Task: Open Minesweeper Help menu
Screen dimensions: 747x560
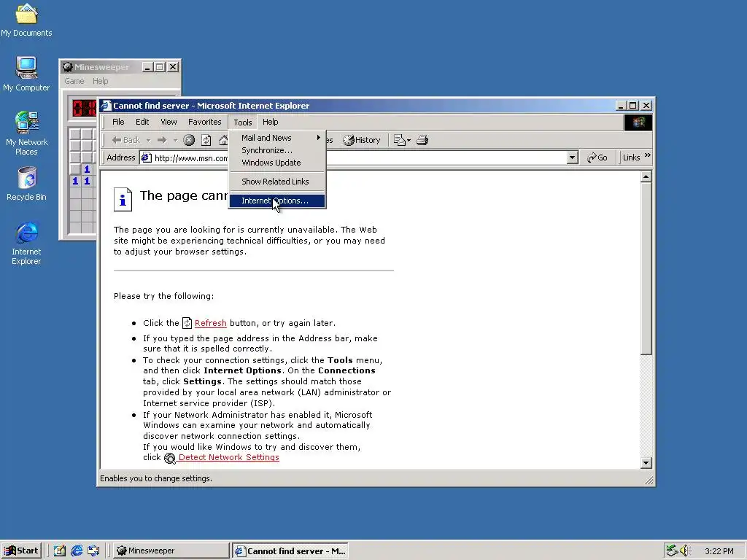Action: click(100, 81)
